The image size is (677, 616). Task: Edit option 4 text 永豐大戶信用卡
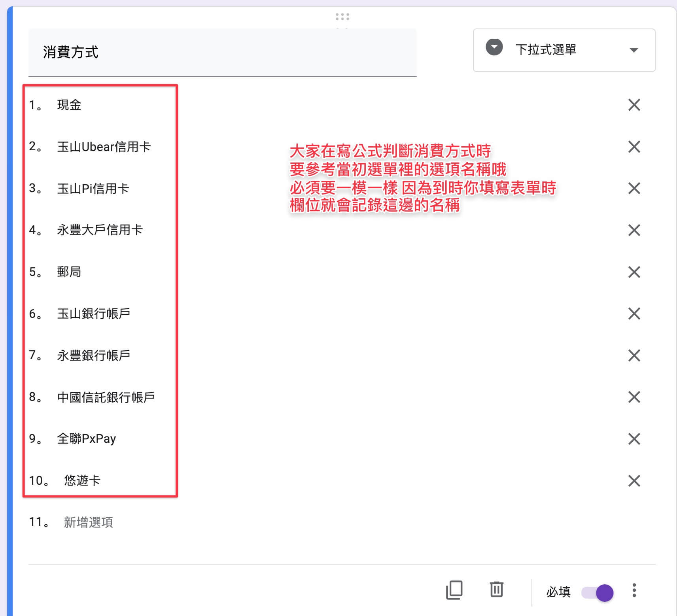100,230
